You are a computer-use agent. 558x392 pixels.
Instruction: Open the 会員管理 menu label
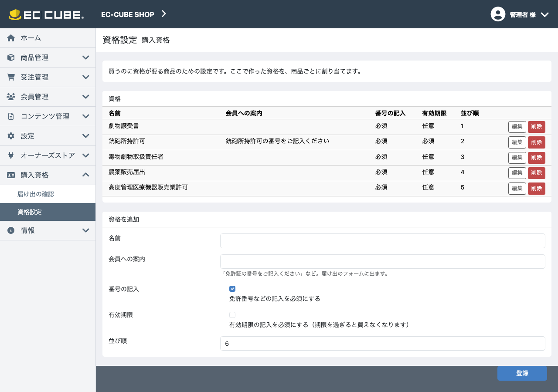(34, 97)
